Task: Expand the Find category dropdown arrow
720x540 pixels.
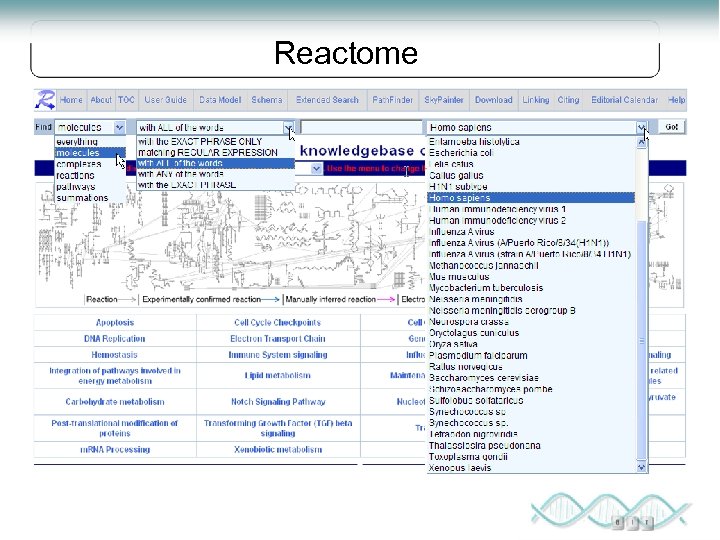Action: [x=119, y=127]
